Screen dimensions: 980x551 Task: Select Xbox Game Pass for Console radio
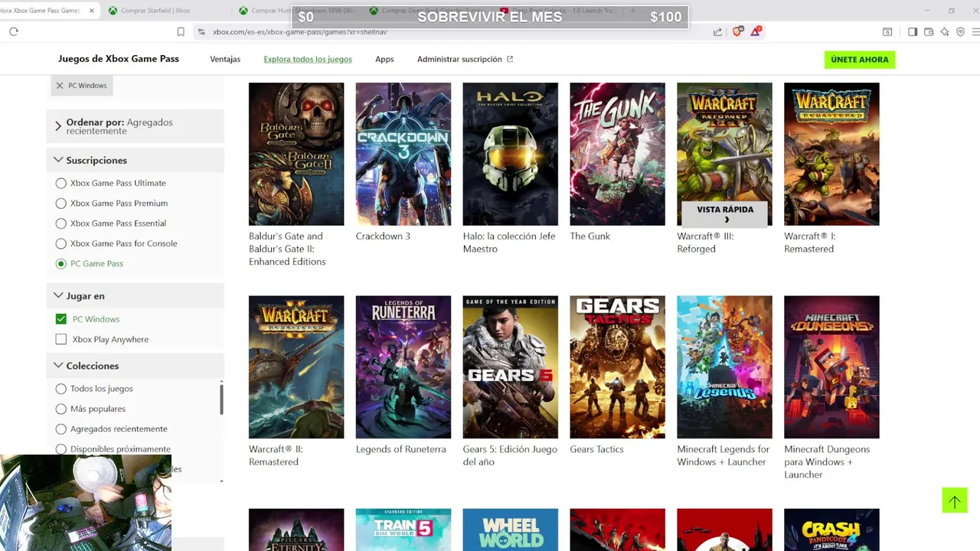[x=61, y=243]
